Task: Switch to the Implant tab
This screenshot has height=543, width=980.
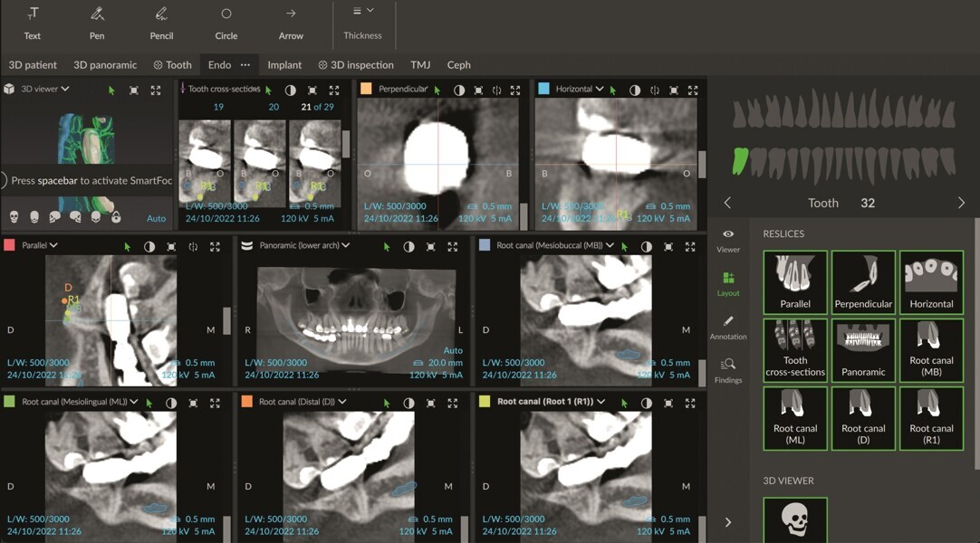Action: click(284, 64)
